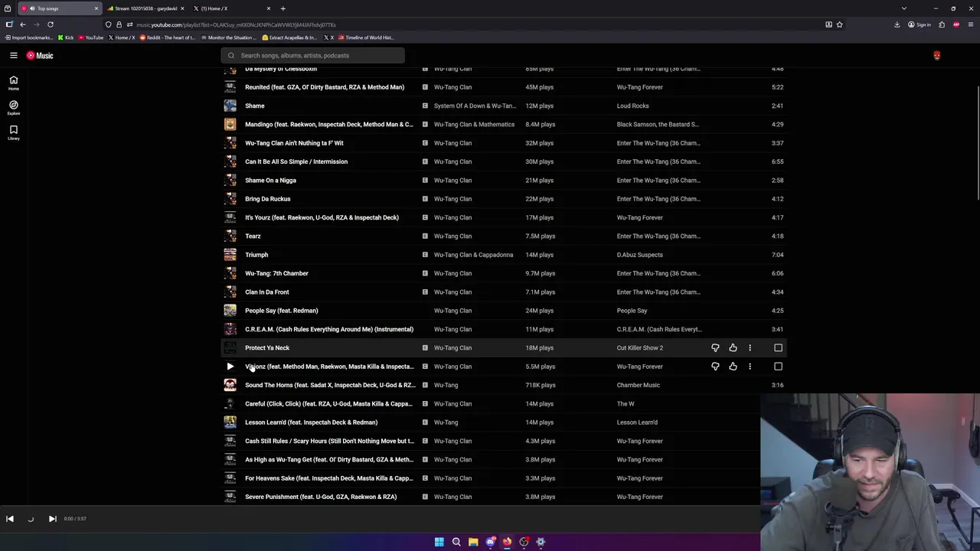Skip to next track in player bar
This screenshot has height=551, width=980.
(52, 519)
